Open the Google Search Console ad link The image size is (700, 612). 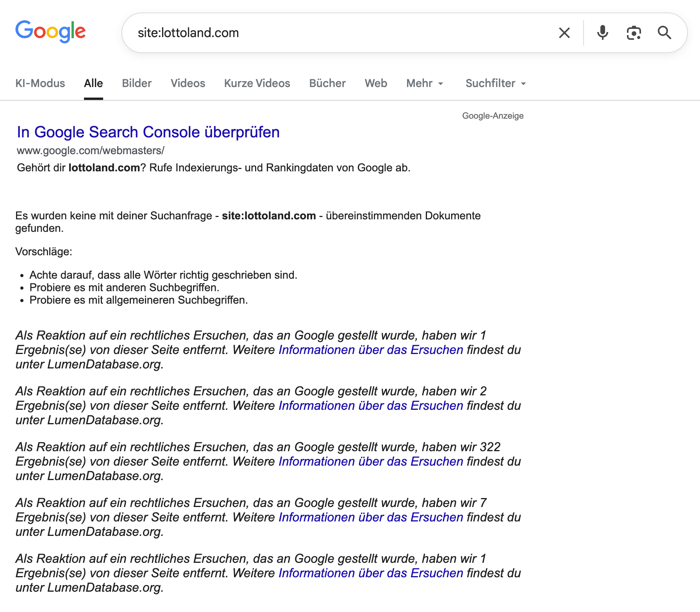[x=148, y=132]
